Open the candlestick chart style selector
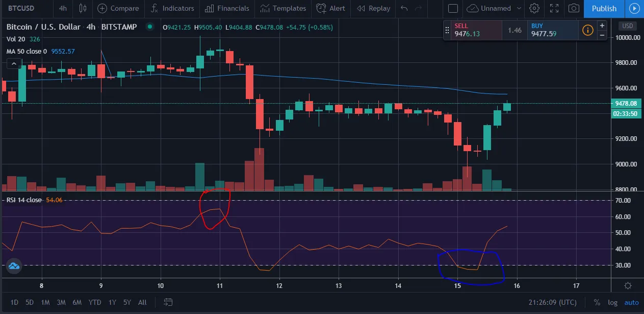The height and width of the screenshot is (314, 644). (x=83, y=8)
